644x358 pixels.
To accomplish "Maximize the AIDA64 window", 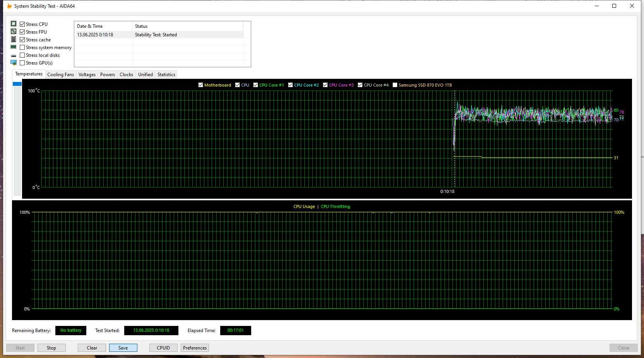I will point(614,6).
